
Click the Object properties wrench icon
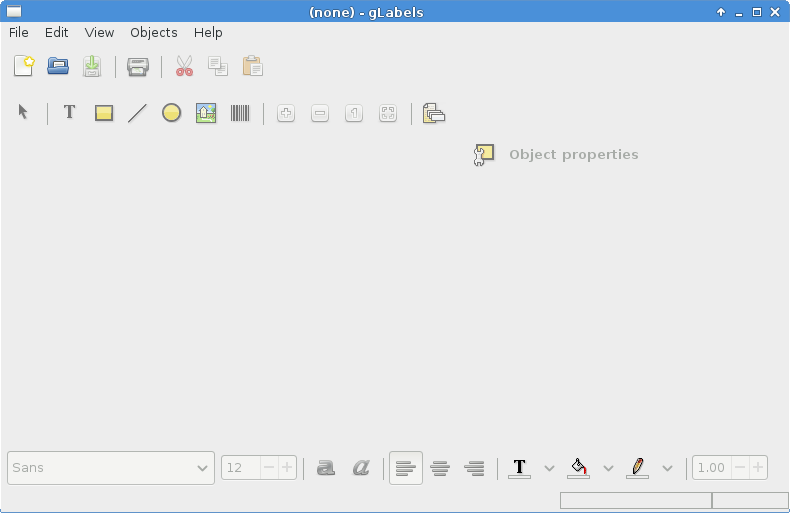click(484, 154)
